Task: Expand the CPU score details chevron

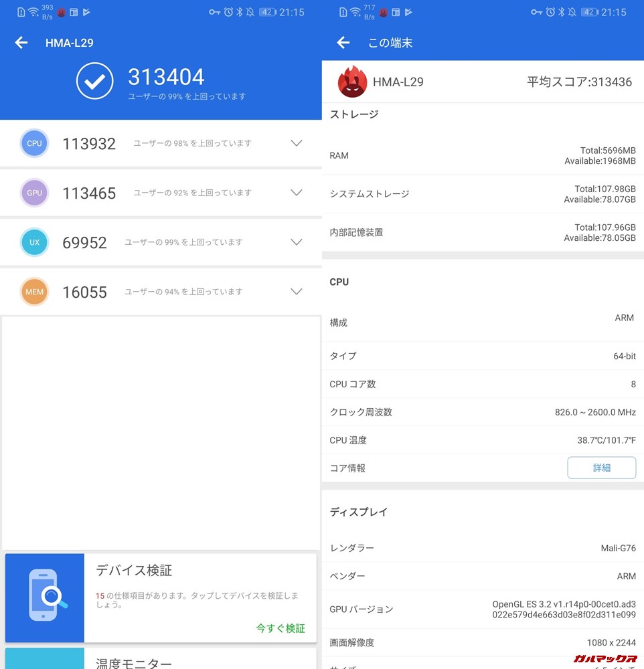Action: tap(296, 143)
